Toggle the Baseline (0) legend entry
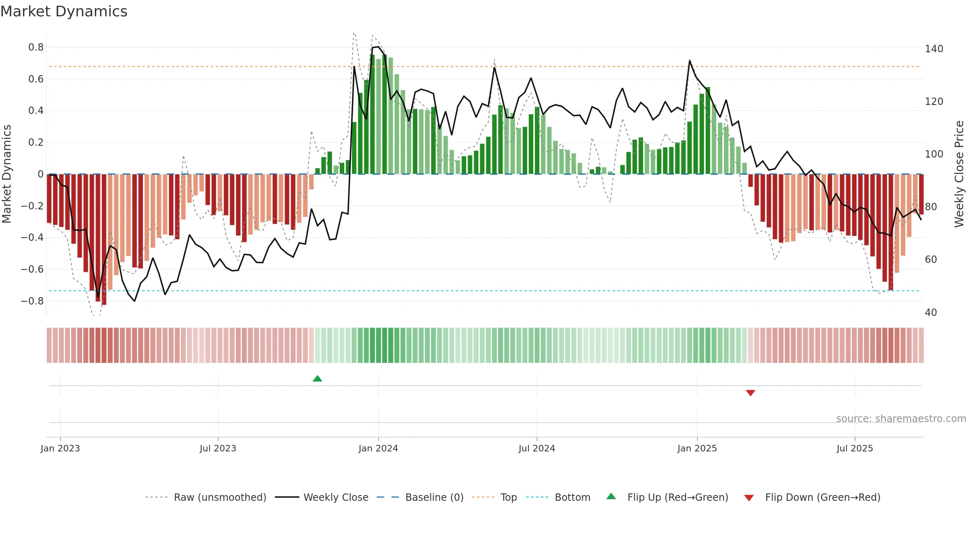Viewport: 980px width, 551px height. point(420,497)
